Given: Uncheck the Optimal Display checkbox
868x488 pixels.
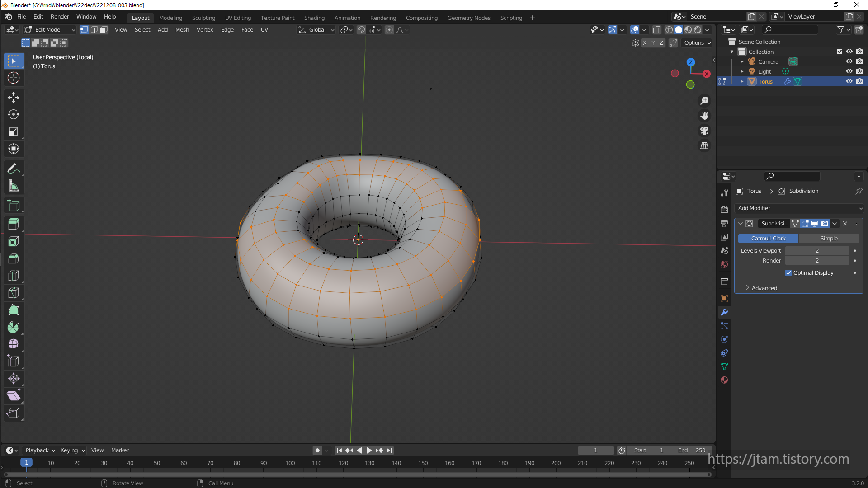Looking at the screenshot, I should 788,273.
